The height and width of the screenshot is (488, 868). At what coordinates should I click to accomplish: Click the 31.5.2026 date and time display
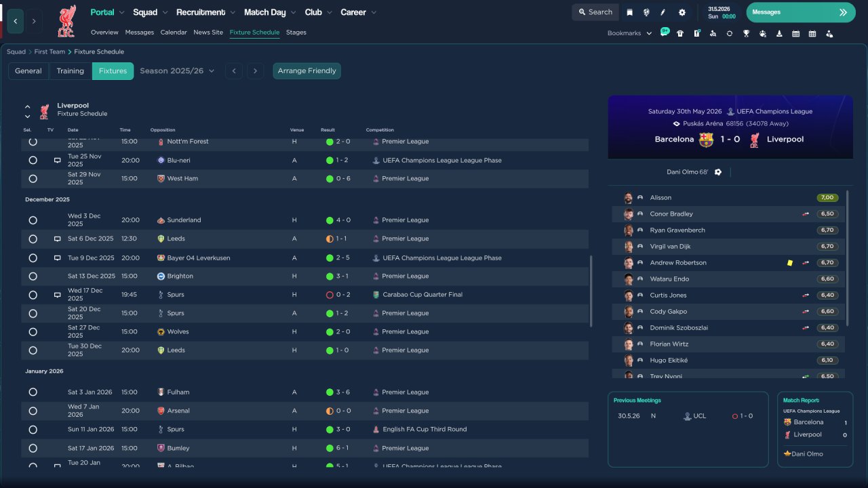click(x=722, y=12)
